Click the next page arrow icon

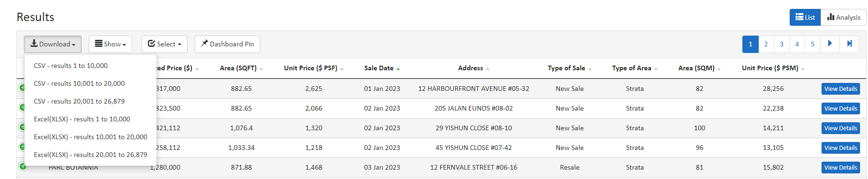pos(830,44)
